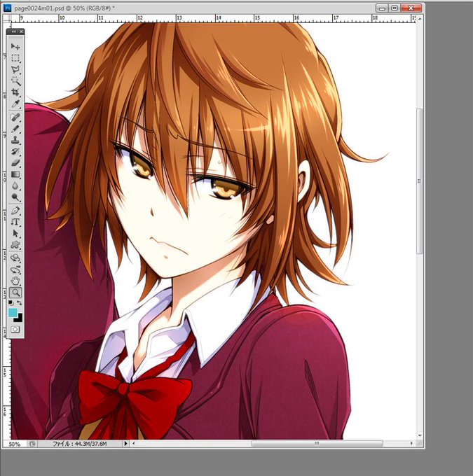Swap foreground and background colors

coord(20,302)
